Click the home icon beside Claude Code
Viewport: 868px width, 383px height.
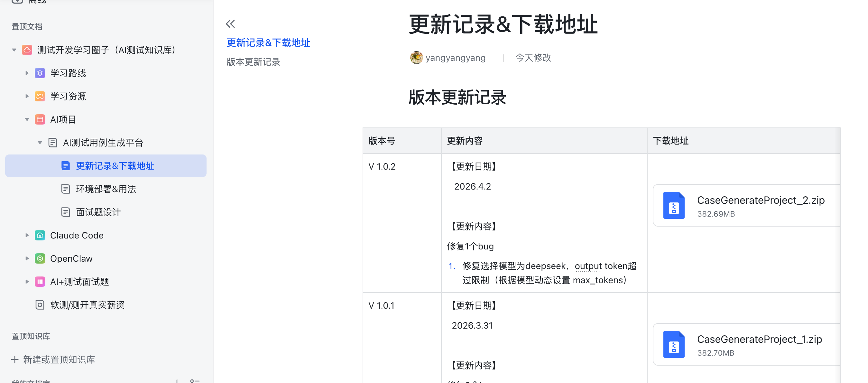40,235
